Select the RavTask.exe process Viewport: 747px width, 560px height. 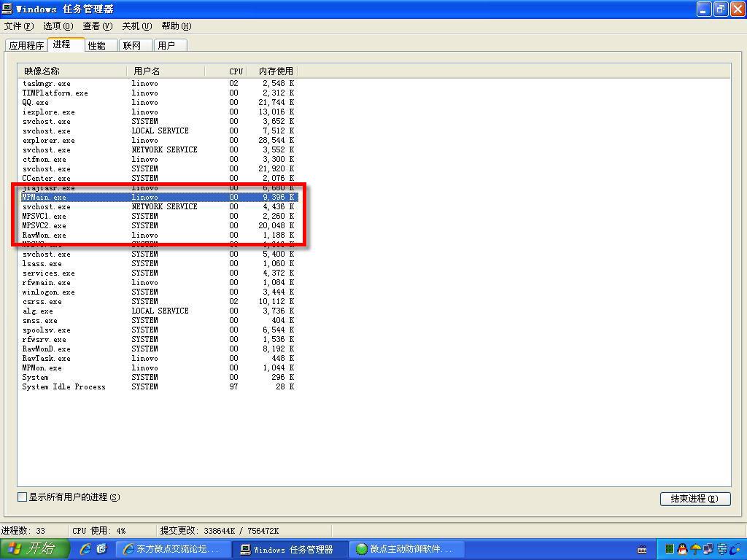[158, 359]
